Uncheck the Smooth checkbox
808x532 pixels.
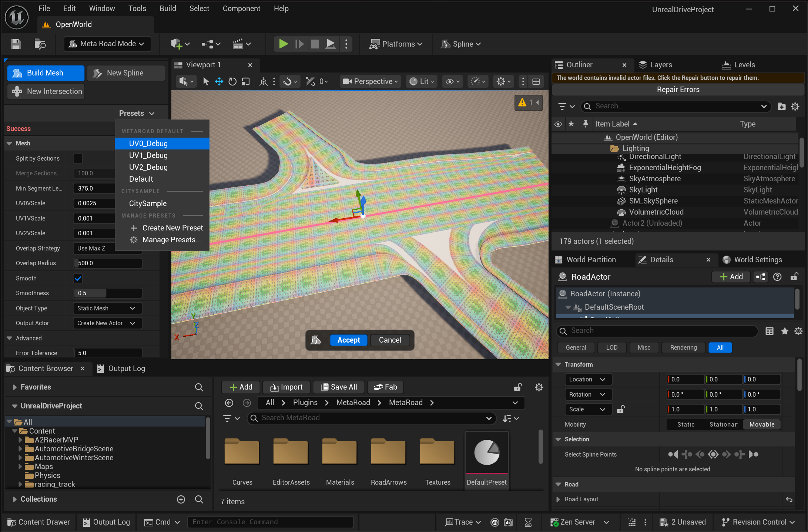(78, 279)
